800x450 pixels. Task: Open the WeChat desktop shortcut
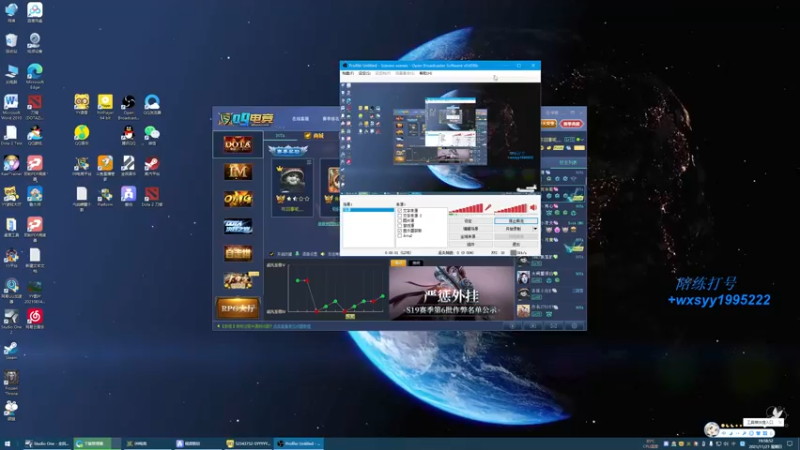click(152, 135)
